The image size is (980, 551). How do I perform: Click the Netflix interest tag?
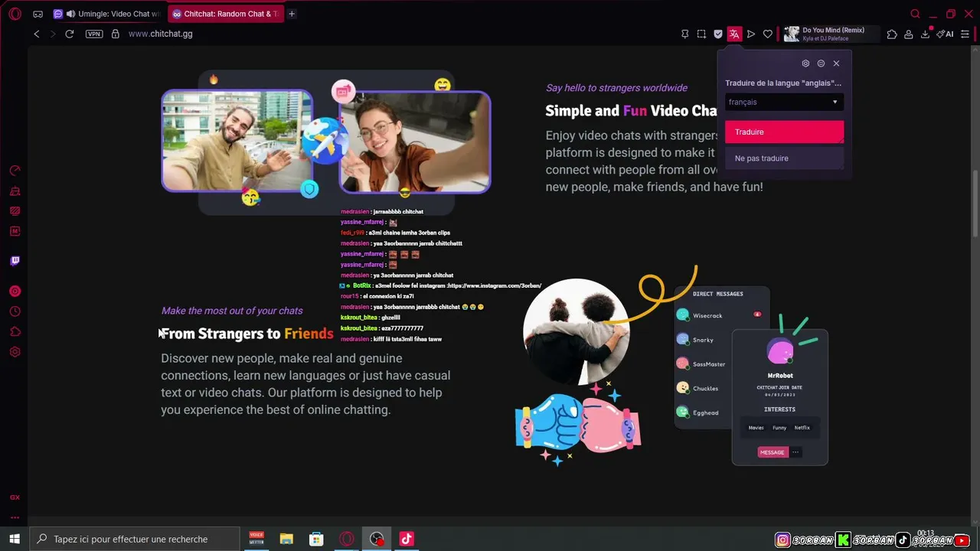point(802,428)
